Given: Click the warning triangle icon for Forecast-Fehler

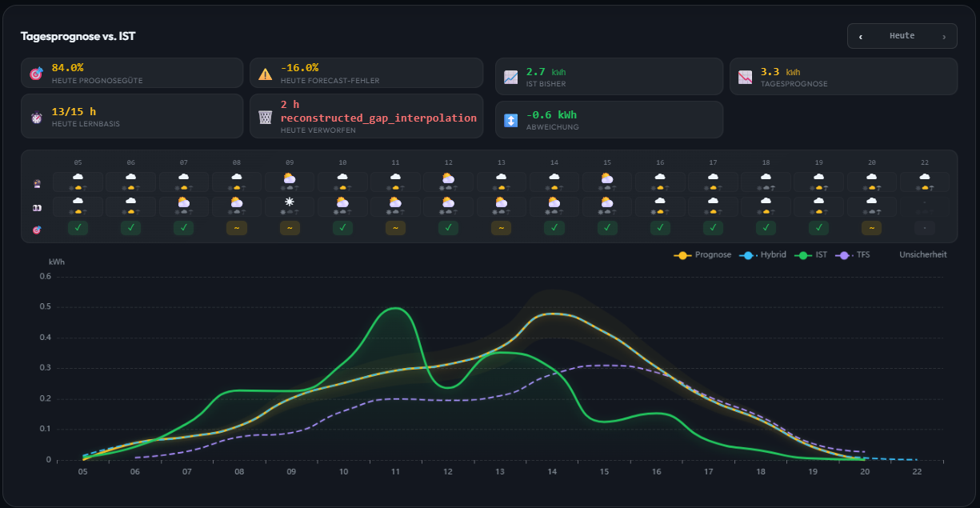Looking at the screenshot, I should [x=266, y=74].
